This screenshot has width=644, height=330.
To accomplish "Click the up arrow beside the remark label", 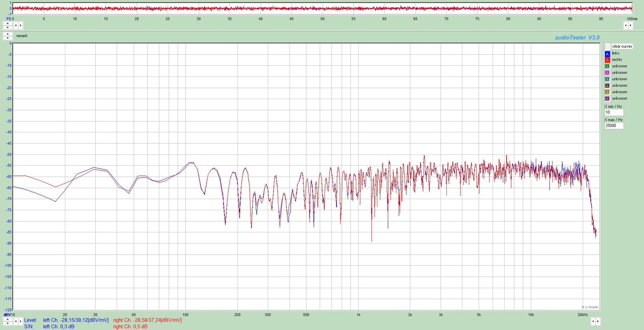I will [x=8, y=34].
